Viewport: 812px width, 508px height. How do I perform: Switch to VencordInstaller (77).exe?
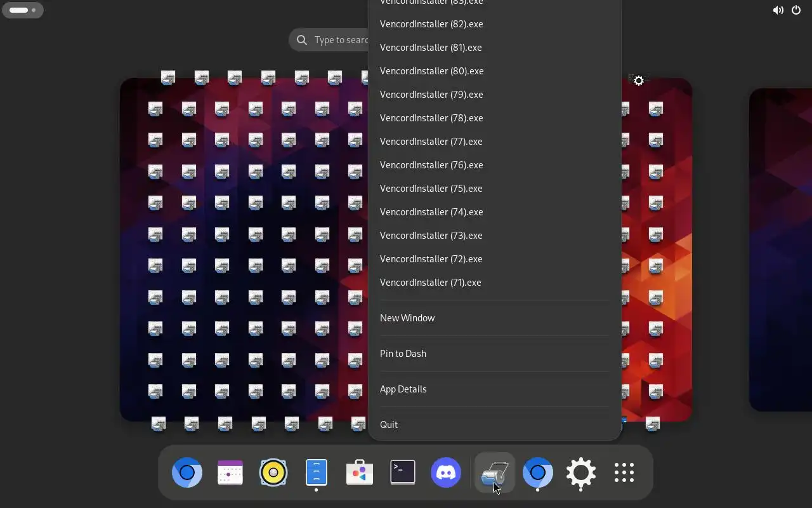click(494, 142)
